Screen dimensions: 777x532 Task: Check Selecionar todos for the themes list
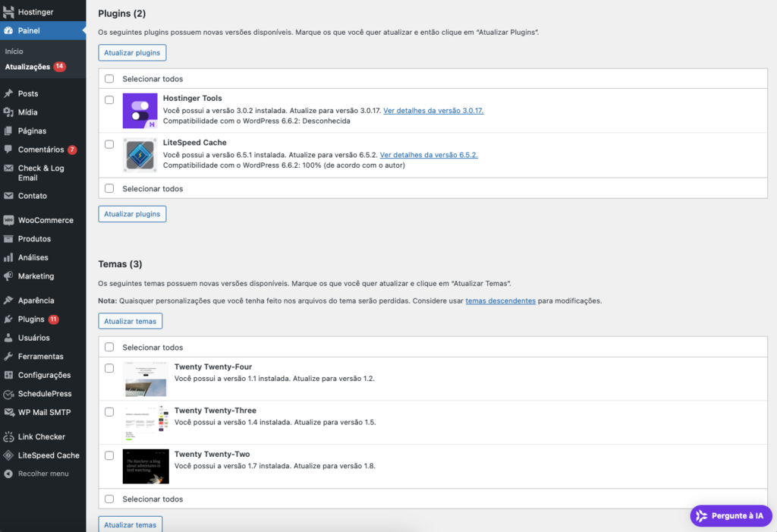pyautogui.click(x=109, y=348)
